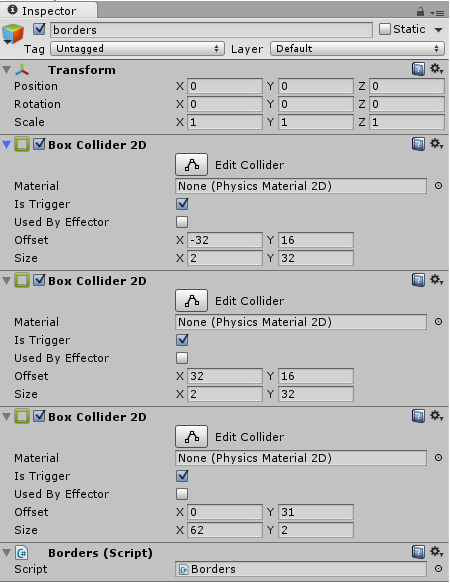Viewport: 450px width, 583px height.
Task: Click the Inspector lock icon
Action: (420, 12)
